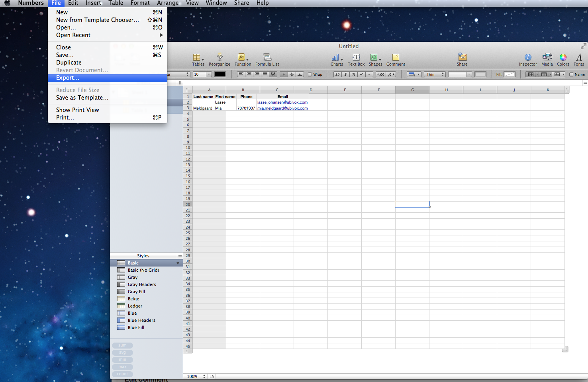The image size is (588, 382).
Task: Open the Colors panel
Action: click(563, 60)
